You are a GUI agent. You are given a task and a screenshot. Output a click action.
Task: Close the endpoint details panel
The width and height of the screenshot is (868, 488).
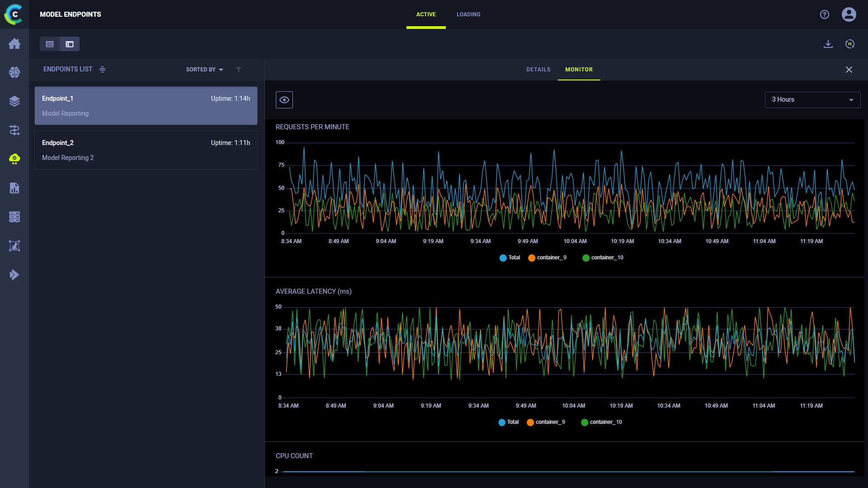[849, 70]
